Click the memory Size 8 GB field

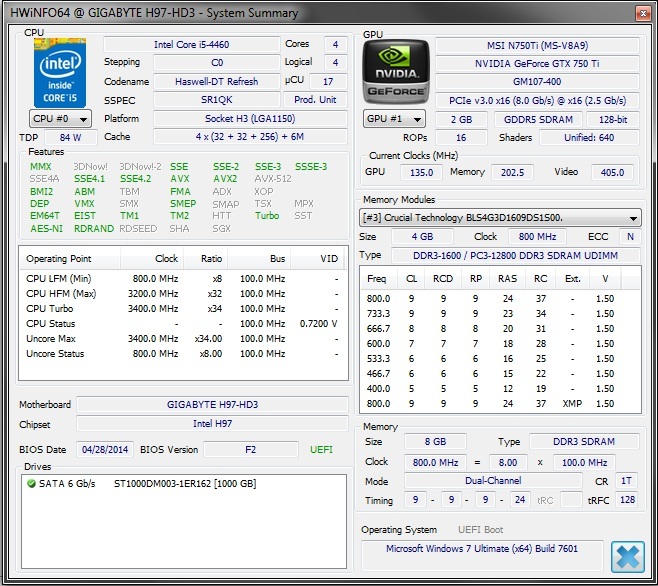(x=435, y=442)
